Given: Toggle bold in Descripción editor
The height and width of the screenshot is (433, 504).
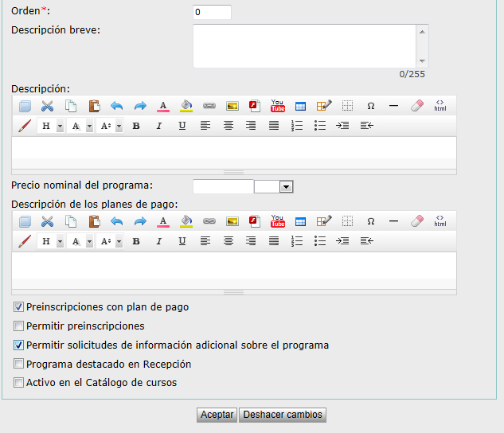Looking at the screenshot, I should point(136,126).
